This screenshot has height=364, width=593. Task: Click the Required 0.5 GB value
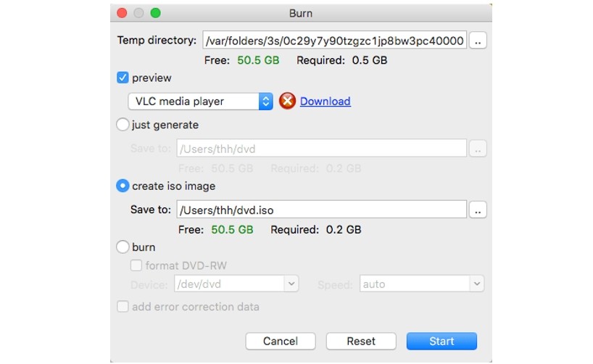(370, 60)
